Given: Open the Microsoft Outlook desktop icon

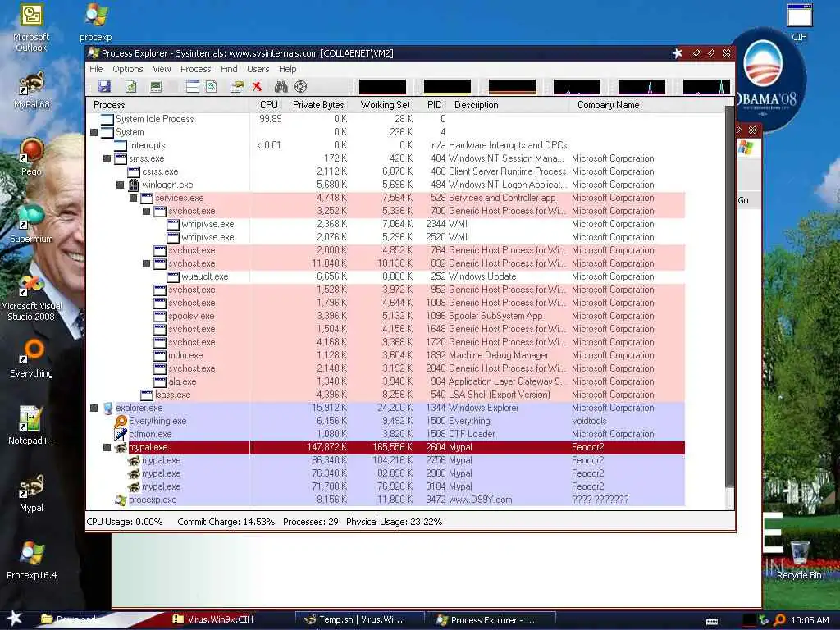Looking at the screenshot, I should (31, 28).
